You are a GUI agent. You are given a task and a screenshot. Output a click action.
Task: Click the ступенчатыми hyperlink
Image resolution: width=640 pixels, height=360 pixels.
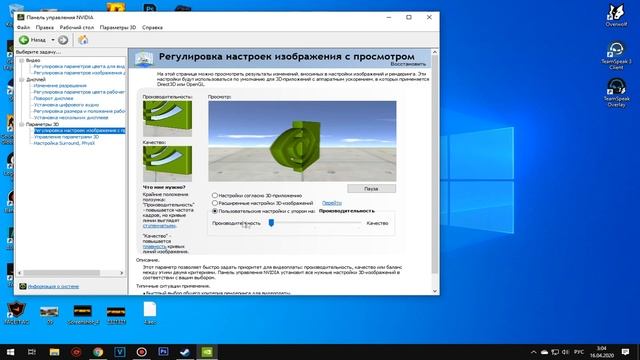[159, 226]
